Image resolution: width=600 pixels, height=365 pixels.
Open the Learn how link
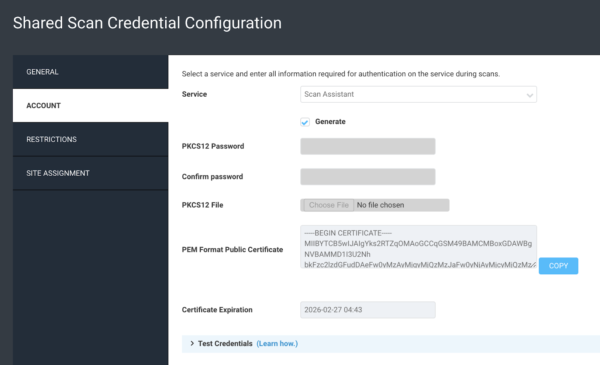coord(277,344)
